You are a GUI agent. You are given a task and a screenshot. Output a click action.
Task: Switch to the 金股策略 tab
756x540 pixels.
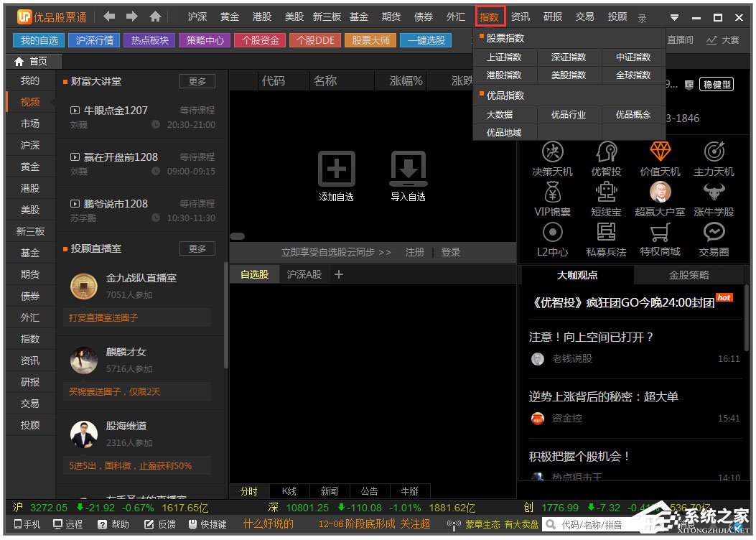pyautogui.click(x=689, y=275)
